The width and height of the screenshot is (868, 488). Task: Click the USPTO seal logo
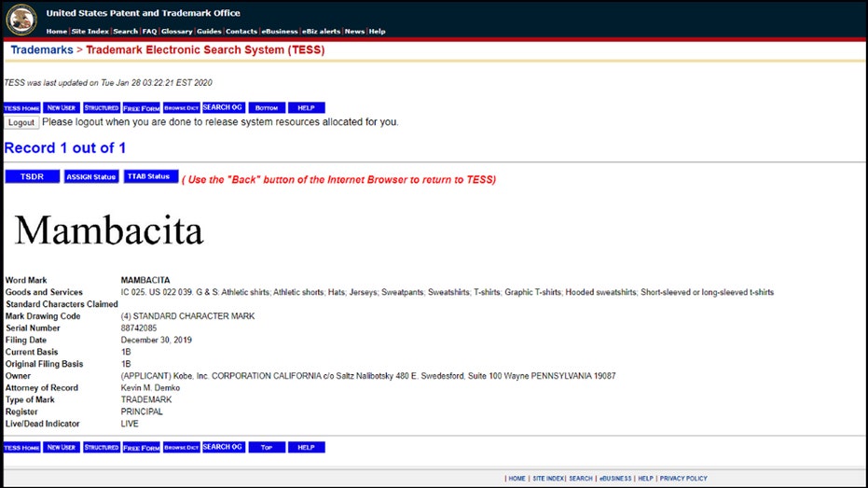(x=21, y=20)
